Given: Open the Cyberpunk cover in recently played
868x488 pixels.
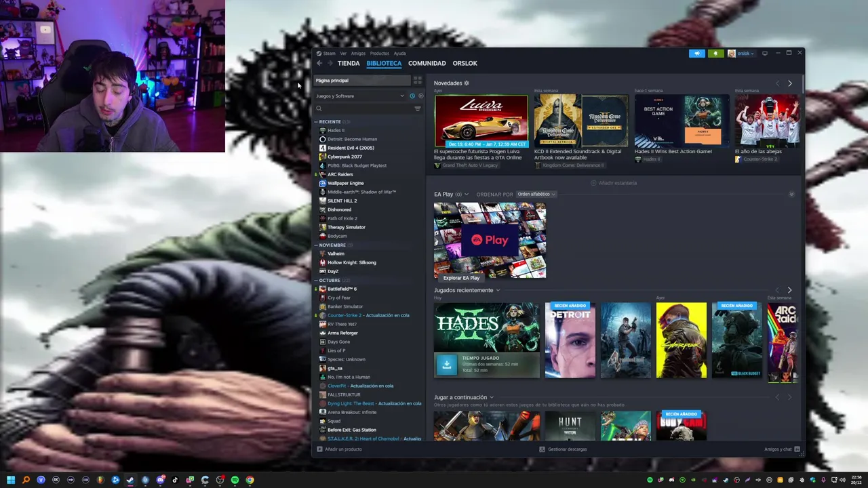Looking at the screenshot, I should [x=682, y=340].
